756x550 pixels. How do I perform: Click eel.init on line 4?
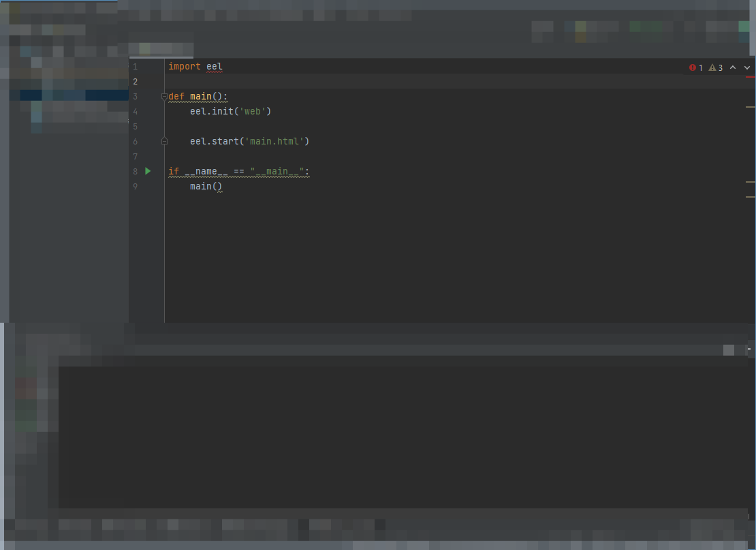click(x=212, y=112)
